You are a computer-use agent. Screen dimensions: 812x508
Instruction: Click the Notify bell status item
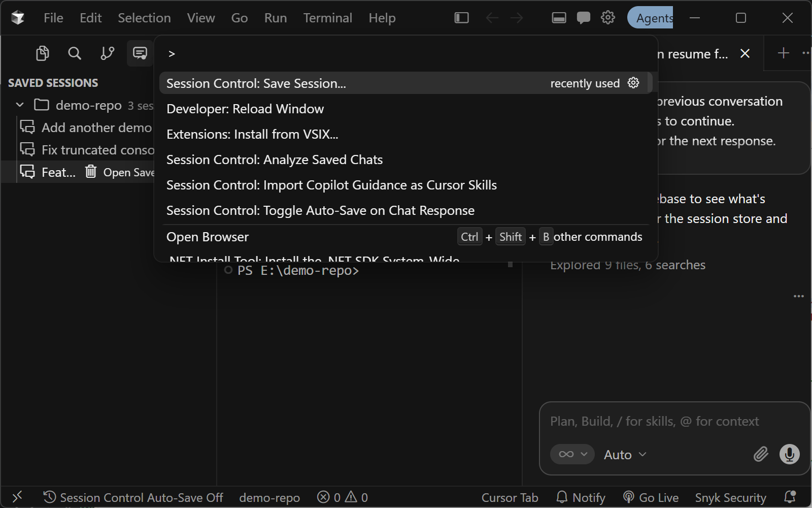(x=581, y=497)
